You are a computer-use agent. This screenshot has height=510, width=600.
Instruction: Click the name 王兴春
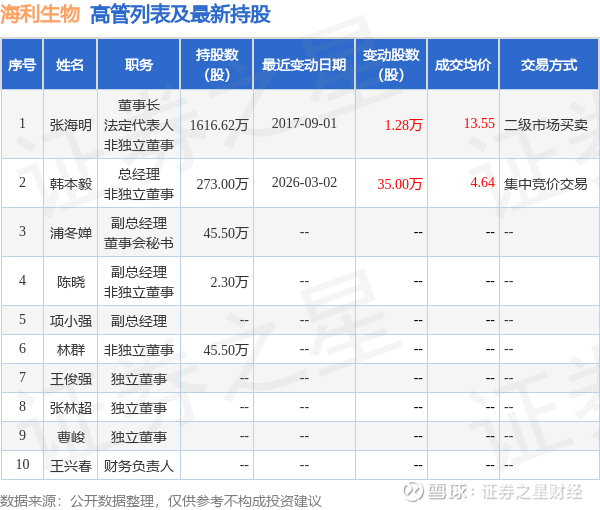click(70, 466)
